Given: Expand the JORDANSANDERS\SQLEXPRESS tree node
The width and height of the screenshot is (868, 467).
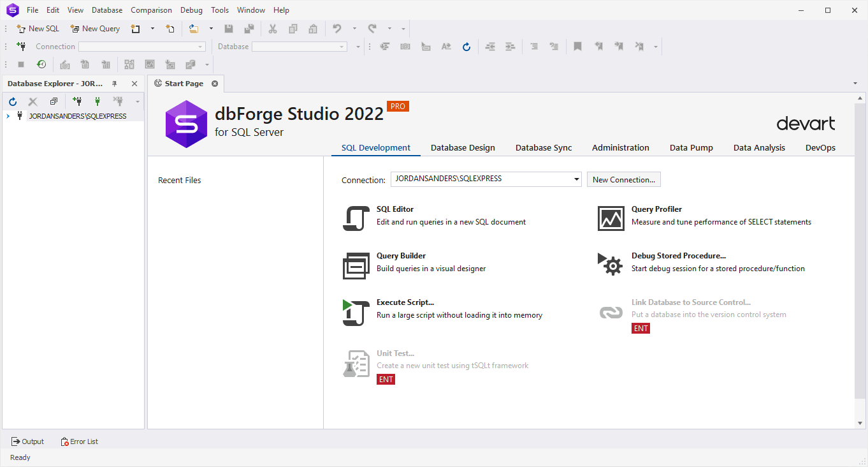Looking at the screenshot, I should 8,116.
